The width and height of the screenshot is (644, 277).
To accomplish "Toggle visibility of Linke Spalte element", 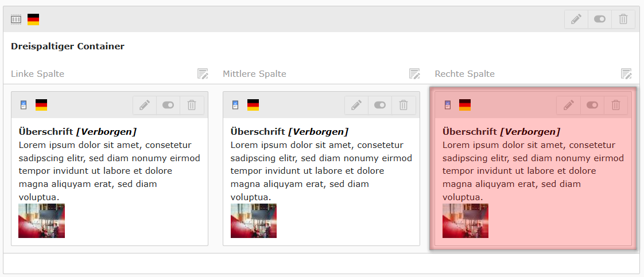I will (x=168, y=105).
